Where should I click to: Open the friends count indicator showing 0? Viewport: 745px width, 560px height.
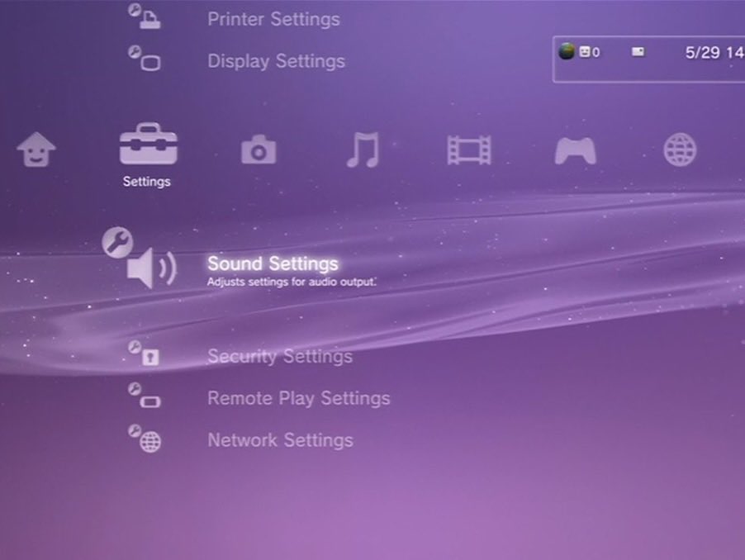(590, 52)
